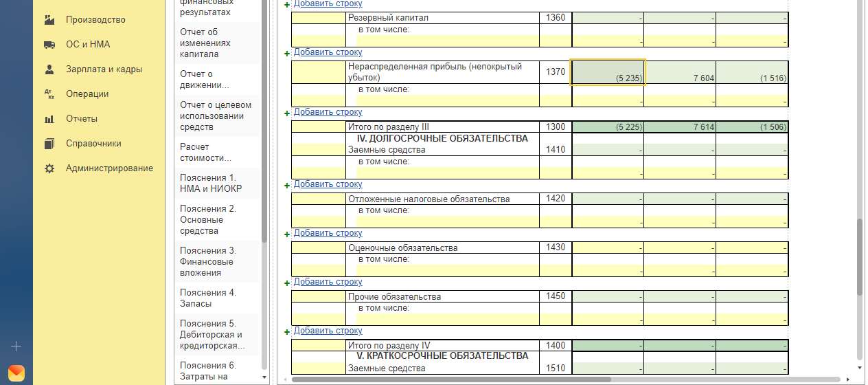The height and width of the screenshot is (385, 868).
Task: Open the Зарплата и кадры menu section
Action: tap(104, 69)
